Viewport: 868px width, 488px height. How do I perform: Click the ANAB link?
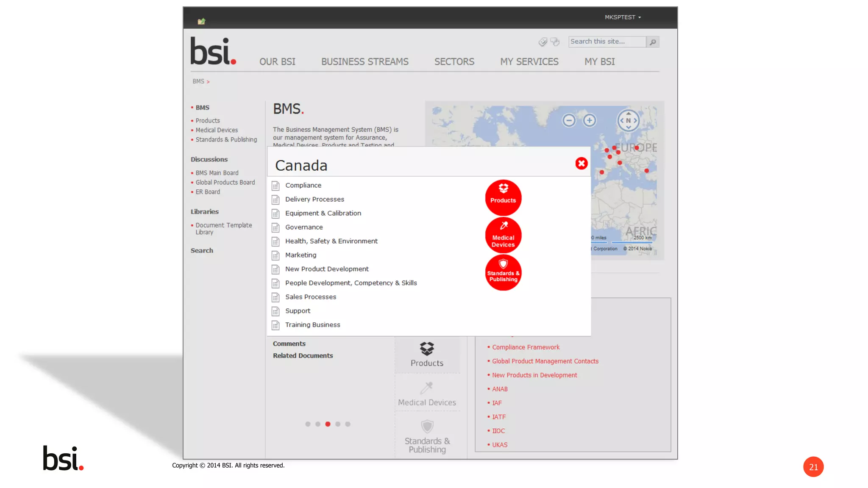click(x=500, y=389)
